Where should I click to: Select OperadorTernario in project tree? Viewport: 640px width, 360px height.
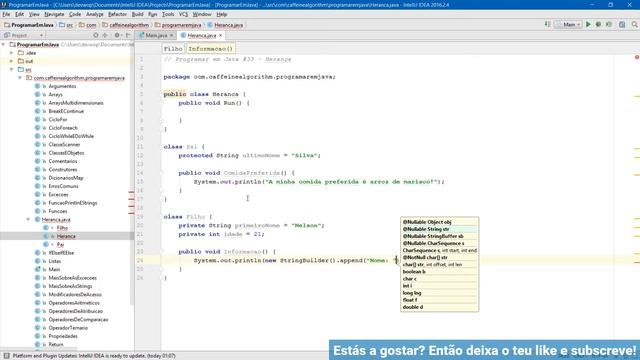[x=68, y=328]
